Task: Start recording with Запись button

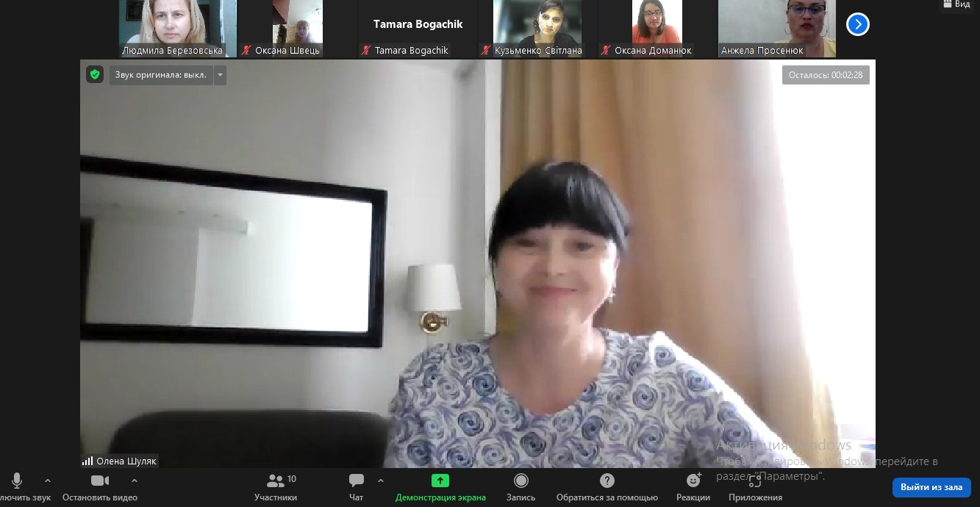Action: [521, 487]
